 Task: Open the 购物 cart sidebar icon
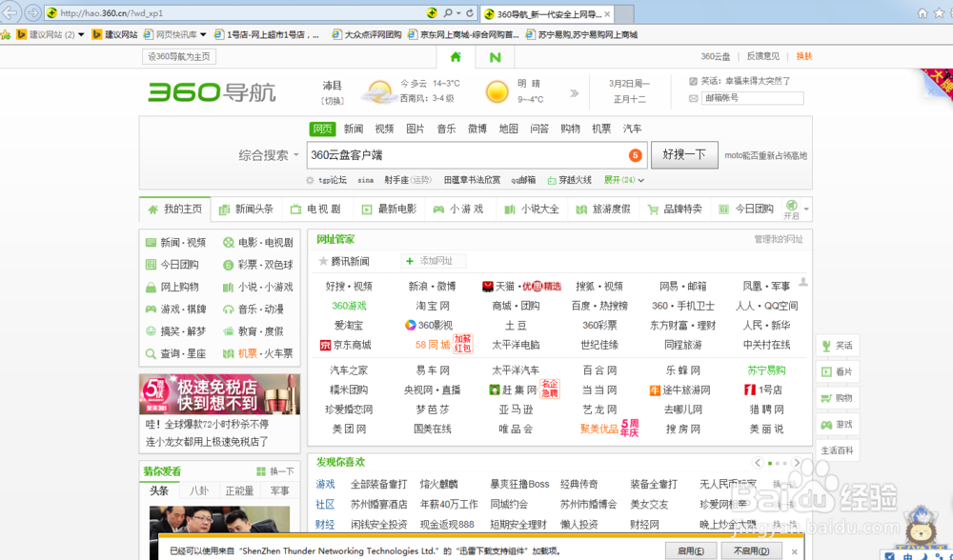click(826, 398)
